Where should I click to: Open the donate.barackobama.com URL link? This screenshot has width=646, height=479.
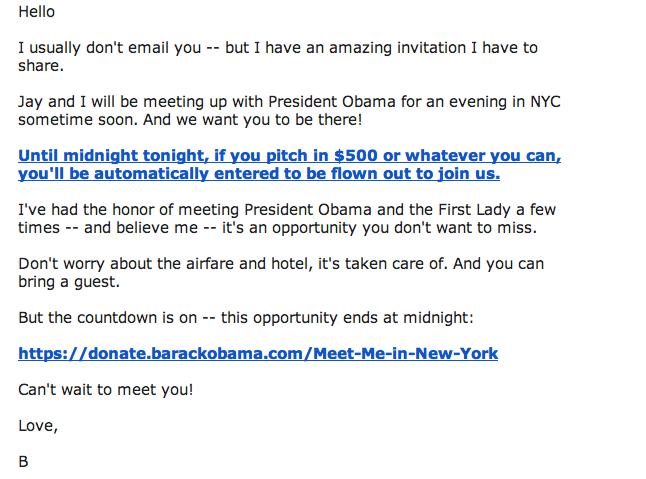[258, 353]
